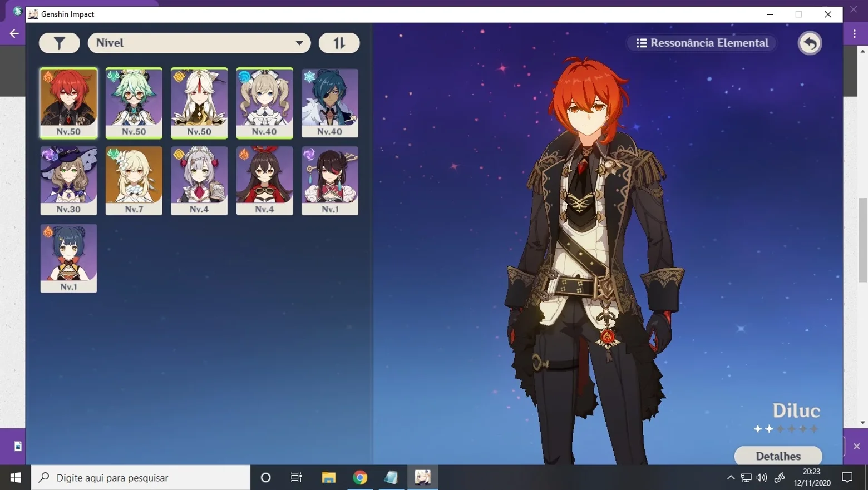Image resolution: width=868 pixels, height=490 pixels.
Task: Open Ressonância Elemental panel
Action: tap(702, 43)
